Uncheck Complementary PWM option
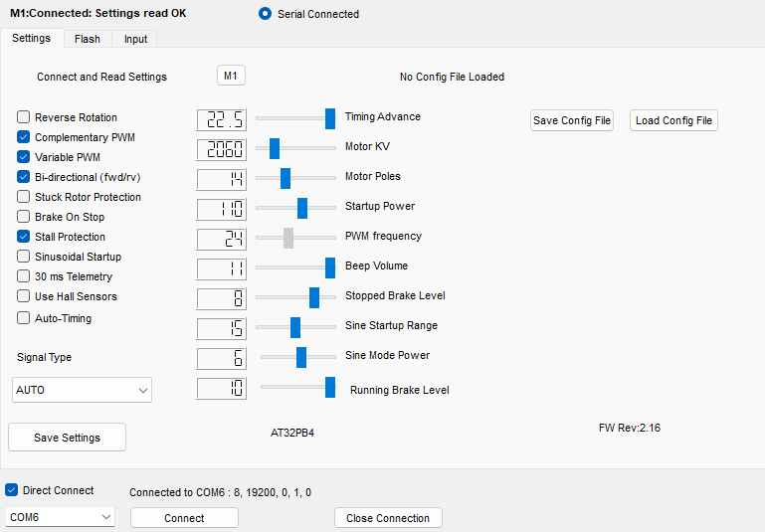765x532 pixels. click(x=24, y=137)
